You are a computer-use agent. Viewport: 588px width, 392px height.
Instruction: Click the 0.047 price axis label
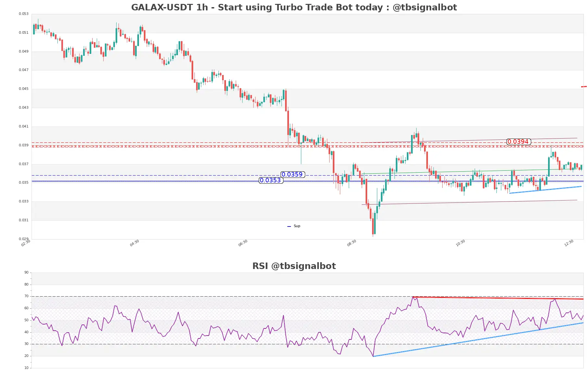[x=24, y=70]
